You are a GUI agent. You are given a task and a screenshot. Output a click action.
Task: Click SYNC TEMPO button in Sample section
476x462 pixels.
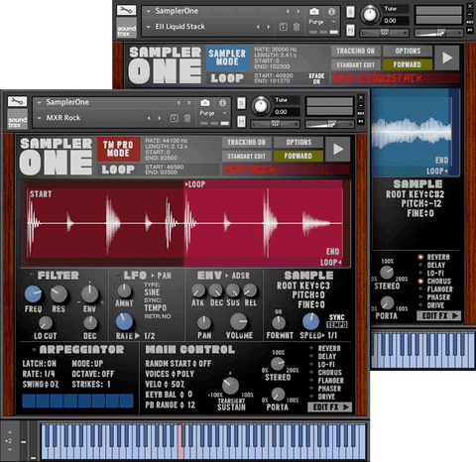click(337, 321)
